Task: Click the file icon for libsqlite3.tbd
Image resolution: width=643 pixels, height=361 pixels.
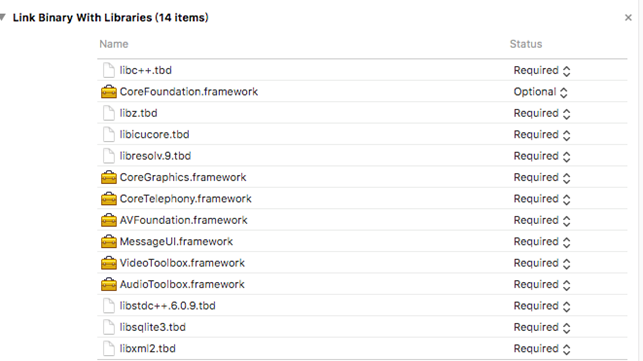Action: tap(109, 327)
